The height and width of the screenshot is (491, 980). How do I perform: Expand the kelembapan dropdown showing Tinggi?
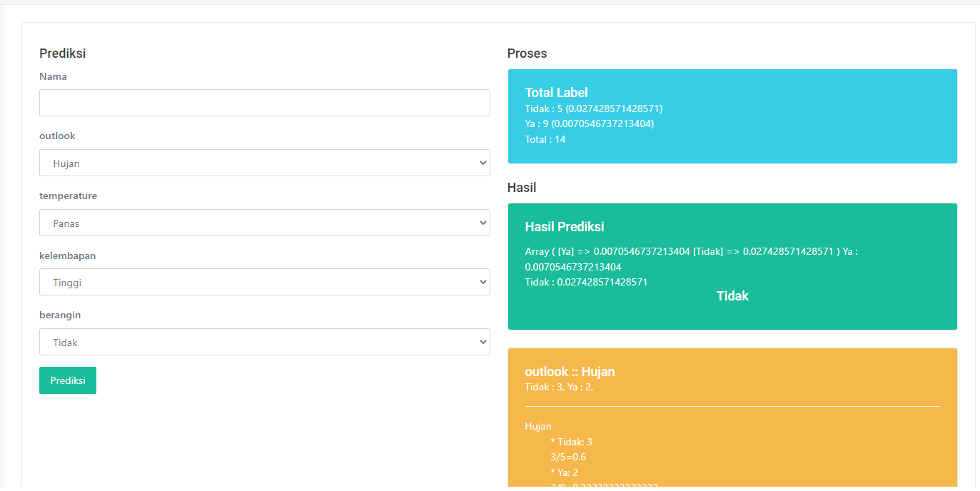coord(264,282)
